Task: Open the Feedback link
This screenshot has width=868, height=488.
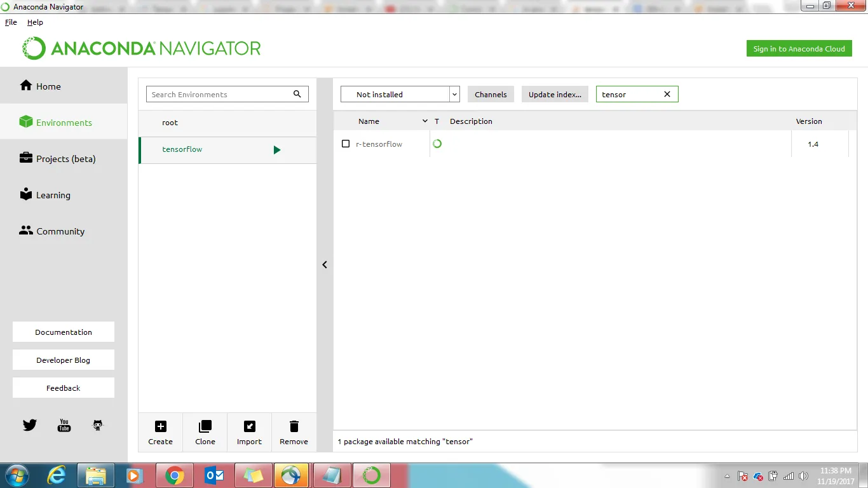Action: click(x=64, y=388)
